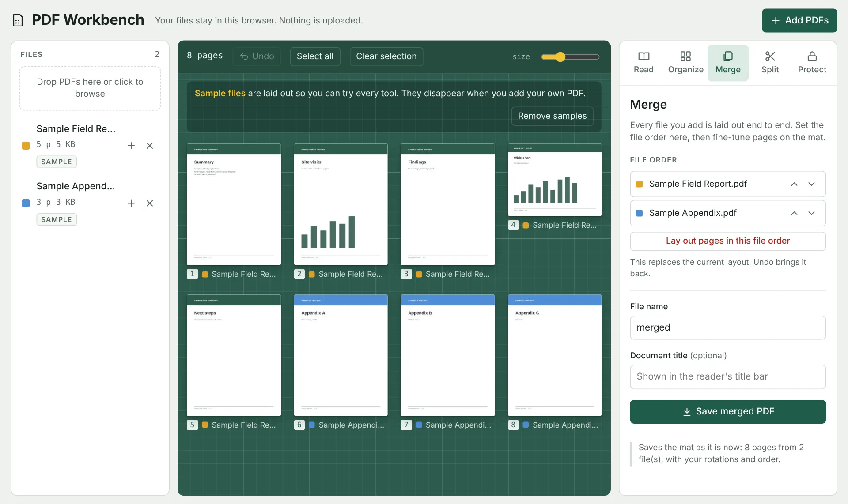Move Sample Appendix.pdf up in order
The width and height of the screenshot is (848, 504).
point(794,213)
